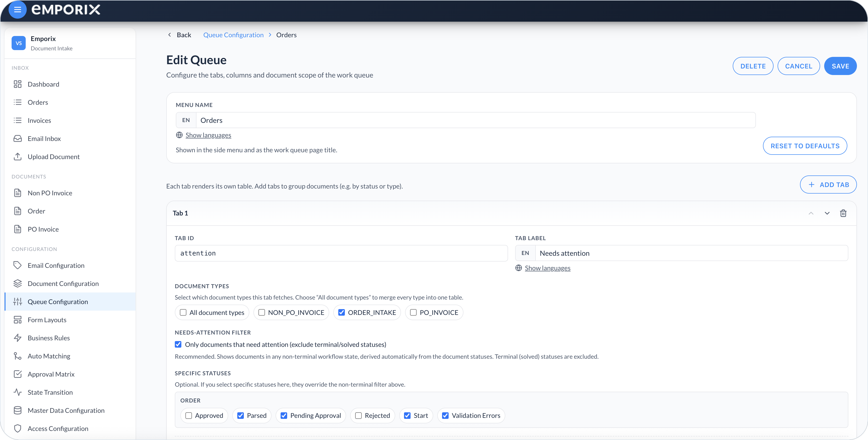Click RESET TO DEFAULTS button

805,146
